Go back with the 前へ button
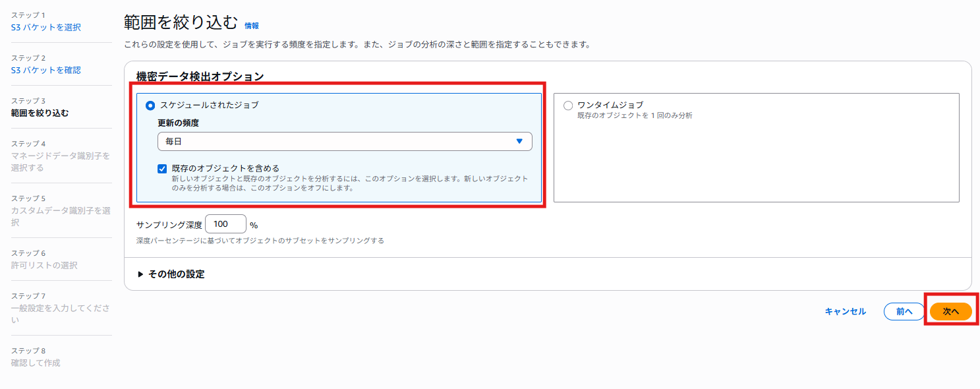Screen dimensions: 980x389 point(904,311)
